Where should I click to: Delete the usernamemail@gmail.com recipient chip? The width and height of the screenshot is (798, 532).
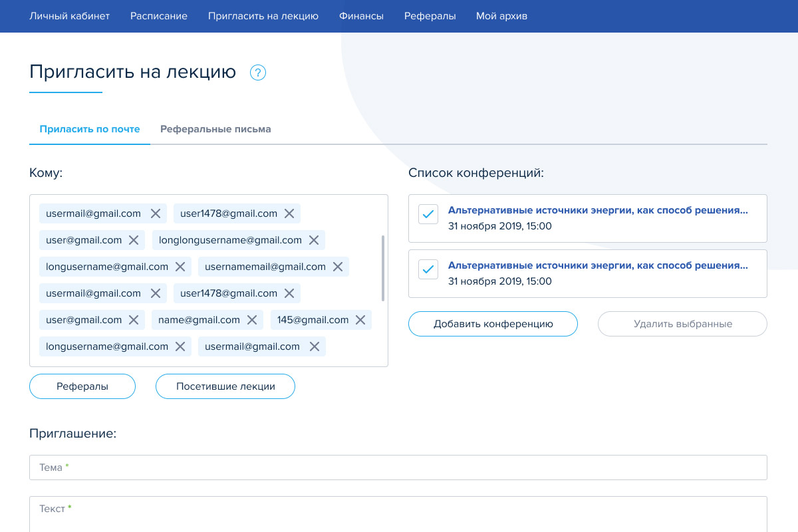[x=338, y=267]
